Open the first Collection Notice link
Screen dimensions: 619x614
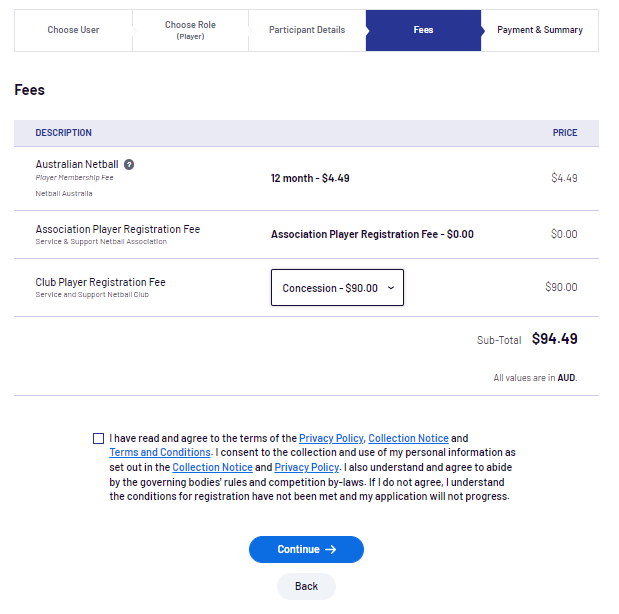pyautogui.click(x=408, y=438)
